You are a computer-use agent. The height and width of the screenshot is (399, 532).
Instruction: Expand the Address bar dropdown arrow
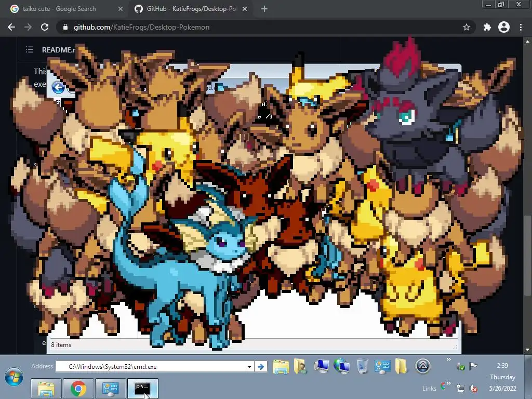click(249, 366)
